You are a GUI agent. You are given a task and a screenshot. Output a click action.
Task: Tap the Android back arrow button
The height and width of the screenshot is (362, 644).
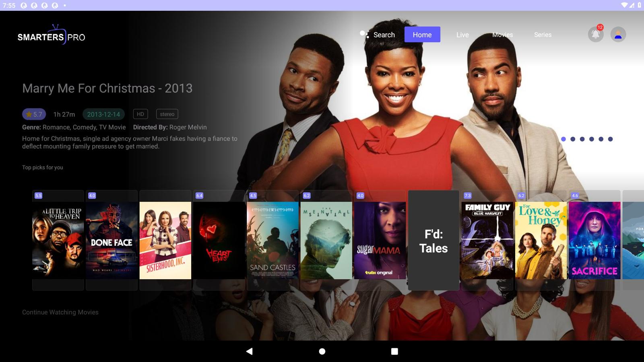(248, 351)
